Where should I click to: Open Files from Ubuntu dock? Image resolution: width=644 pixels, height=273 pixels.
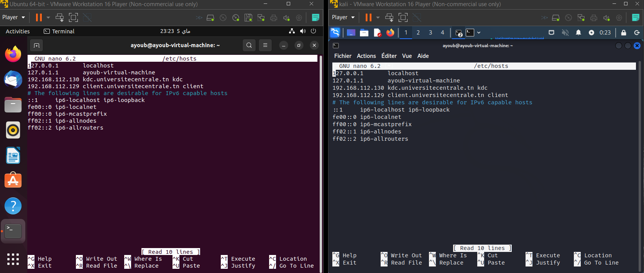(13, 105)
